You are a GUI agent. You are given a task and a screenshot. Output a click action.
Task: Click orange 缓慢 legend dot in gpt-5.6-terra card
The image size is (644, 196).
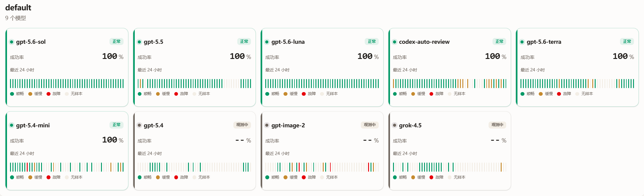tap(541, 94)
